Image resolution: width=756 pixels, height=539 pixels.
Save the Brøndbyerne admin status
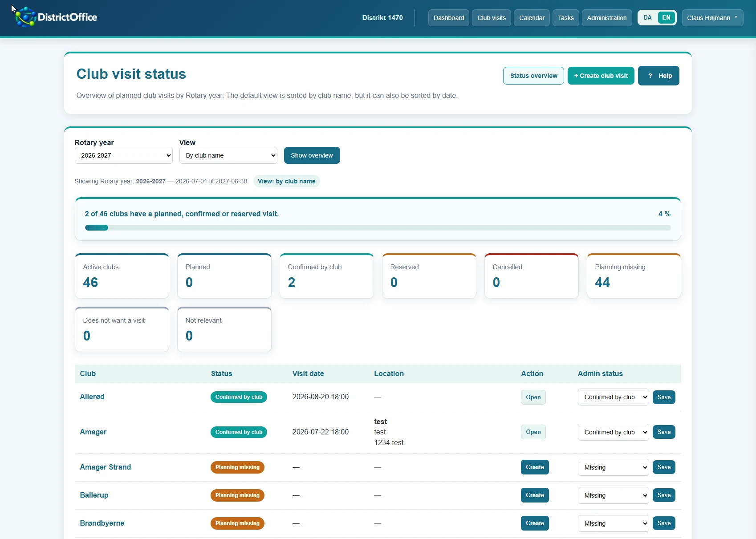point(664,523)
